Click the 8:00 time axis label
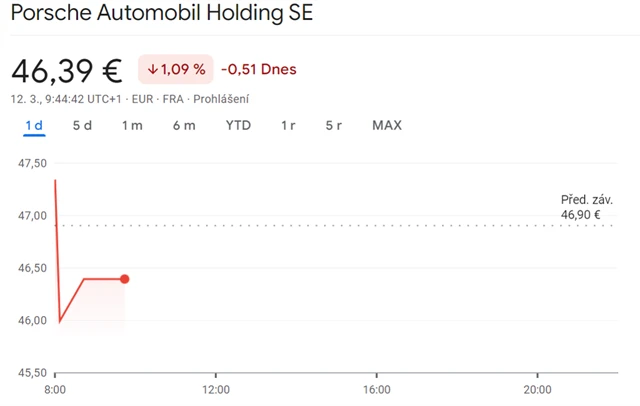The height and width of the screenshot is (406, 640). coord(56,388)
